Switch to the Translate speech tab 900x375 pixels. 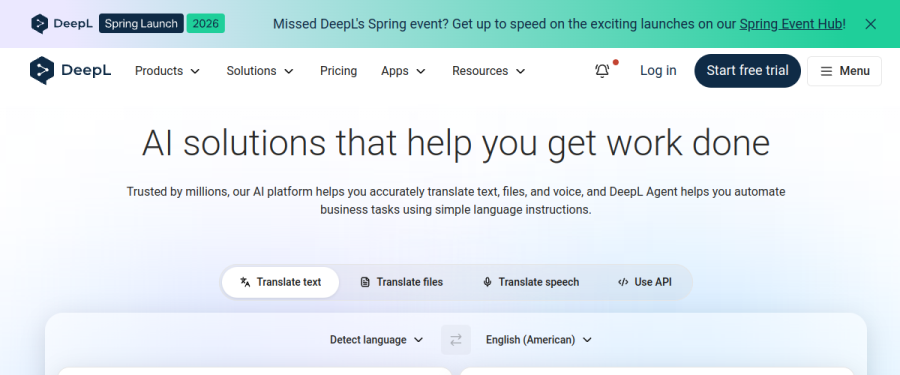[531, 282]
